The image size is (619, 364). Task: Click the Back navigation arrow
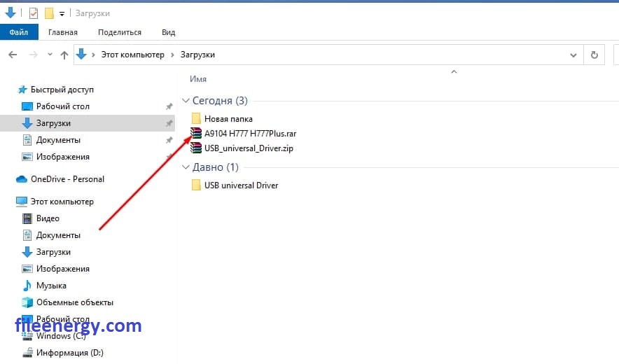pyautogui.click(x=13, y=55)
